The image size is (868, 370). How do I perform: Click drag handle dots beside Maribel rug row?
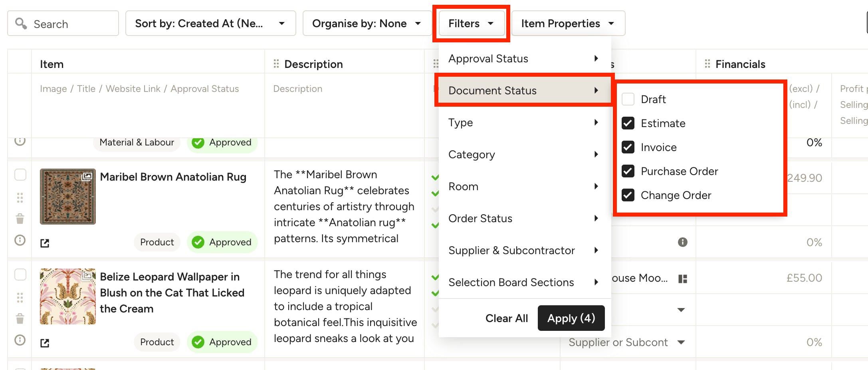[x=20, y=198]
